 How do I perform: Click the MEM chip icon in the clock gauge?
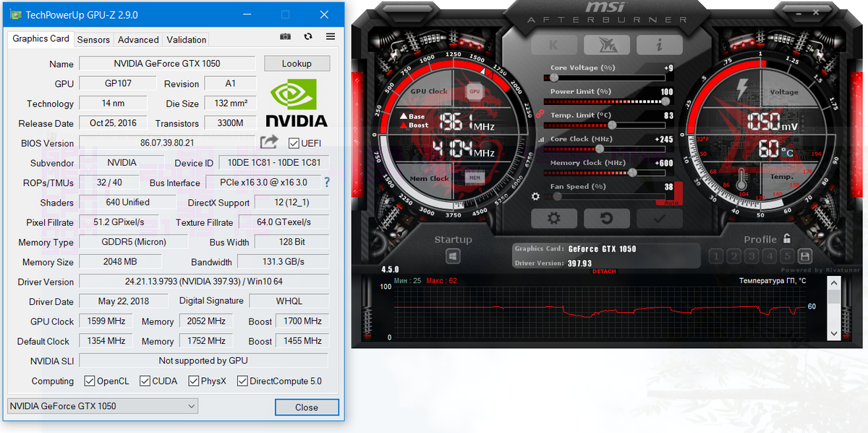[475, 177]
